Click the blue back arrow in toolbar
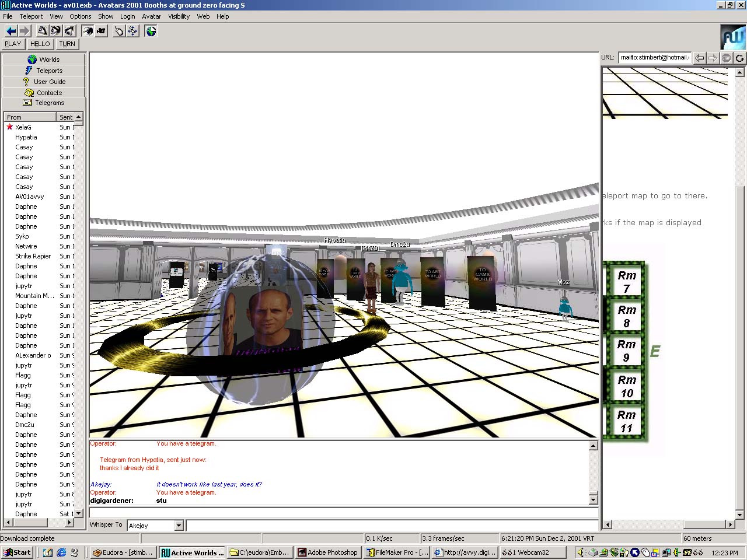 coord(11,31)
